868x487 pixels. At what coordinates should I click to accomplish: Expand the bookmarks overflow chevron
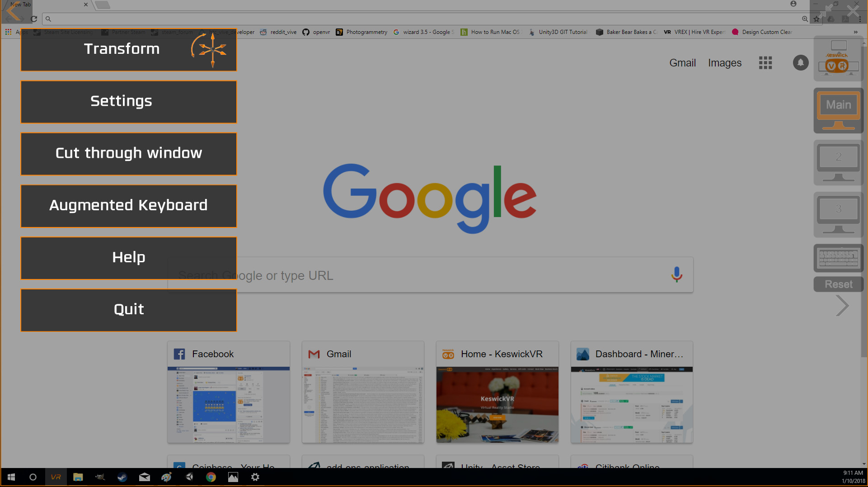855,32
